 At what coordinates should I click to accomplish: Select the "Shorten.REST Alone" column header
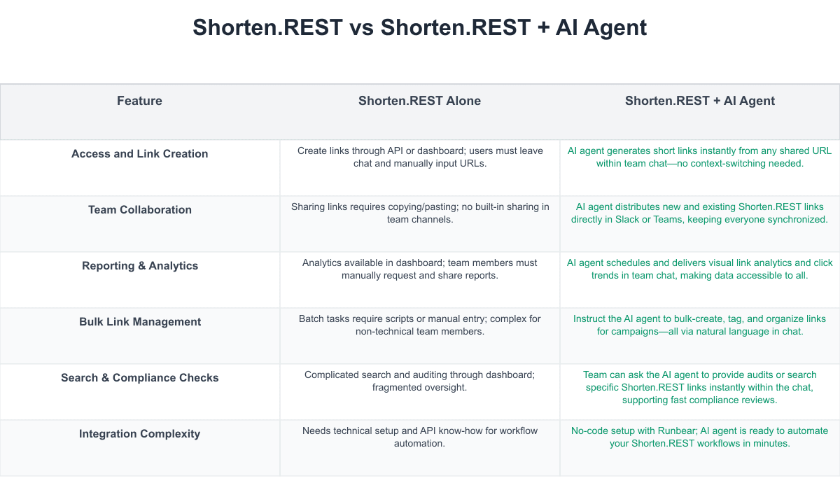click(x=419, y=101)
